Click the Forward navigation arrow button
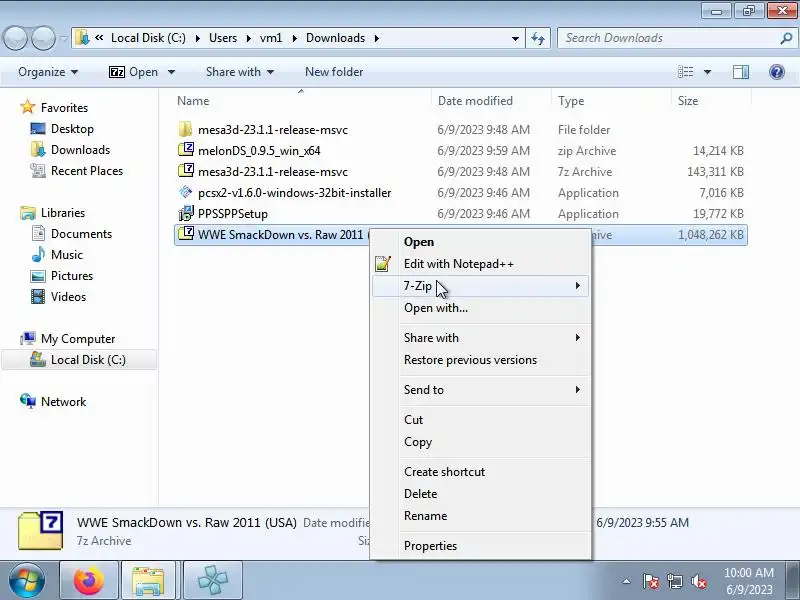 click(43, 38)
